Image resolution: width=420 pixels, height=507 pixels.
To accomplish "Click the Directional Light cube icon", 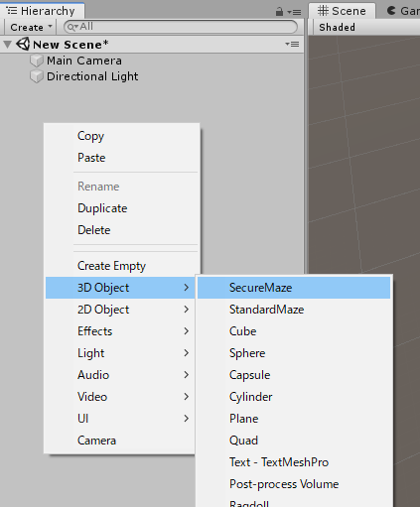I will (x=37, y=76).
